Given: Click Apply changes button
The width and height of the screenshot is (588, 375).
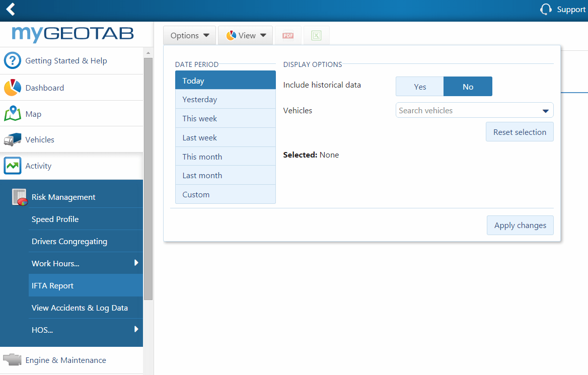Looking at the screenshot, I should tap(520, 225).
